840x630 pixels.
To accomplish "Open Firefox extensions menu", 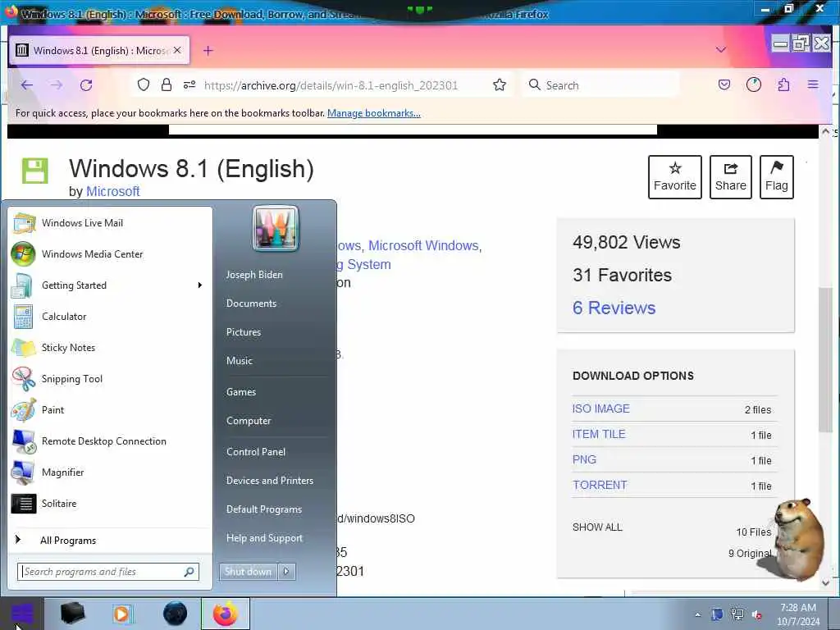I will [783, 84].
